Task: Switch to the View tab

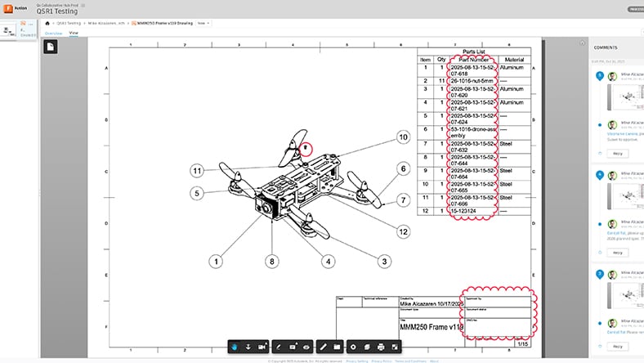Action: (73, 33)
